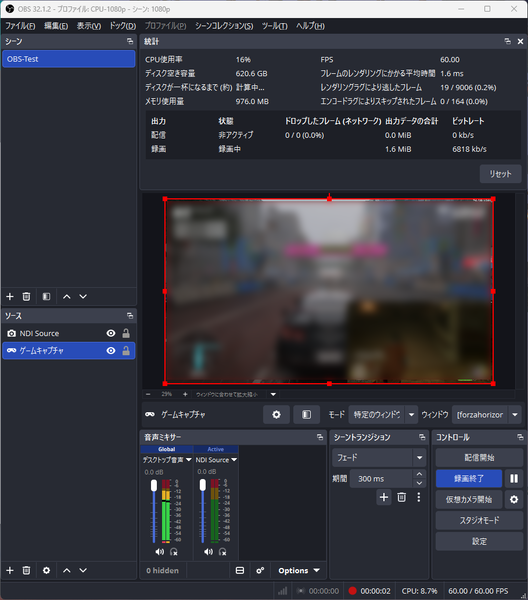Move scene up with arrow
Image resolution: width=528 pixels, height=600 pixels.
(x=67, y=297)
